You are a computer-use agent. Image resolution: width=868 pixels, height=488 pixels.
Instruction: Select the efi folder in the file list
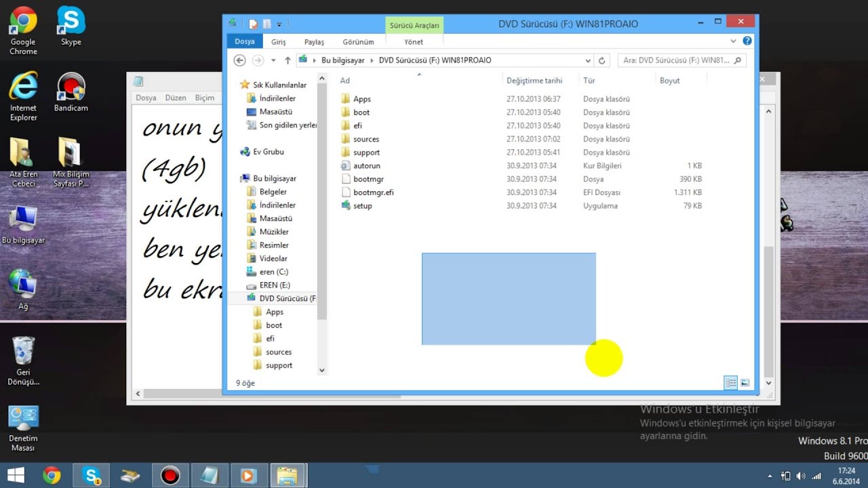[x=357, y=125]
